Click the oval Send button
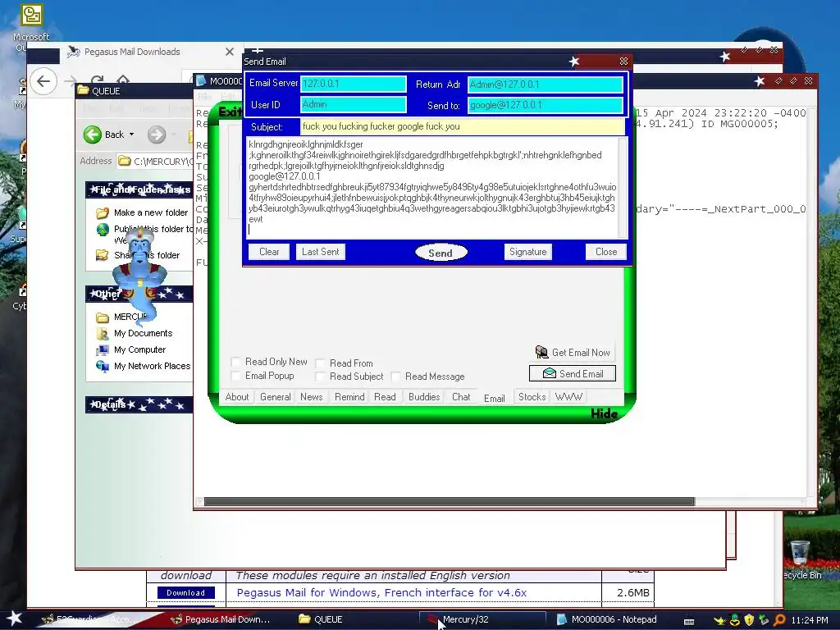Image resolution: width=840 pixels, height=630 pixels. click(x=441, y=253)
